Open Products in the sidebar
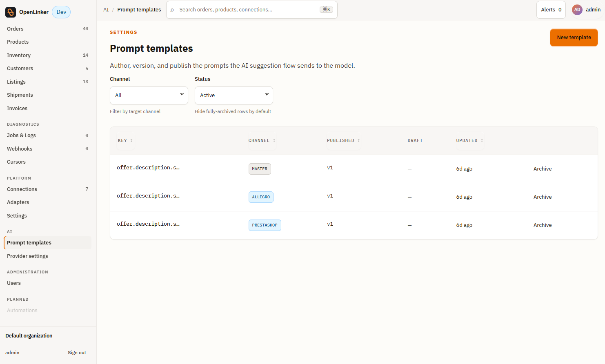 (x=47, y=42)
